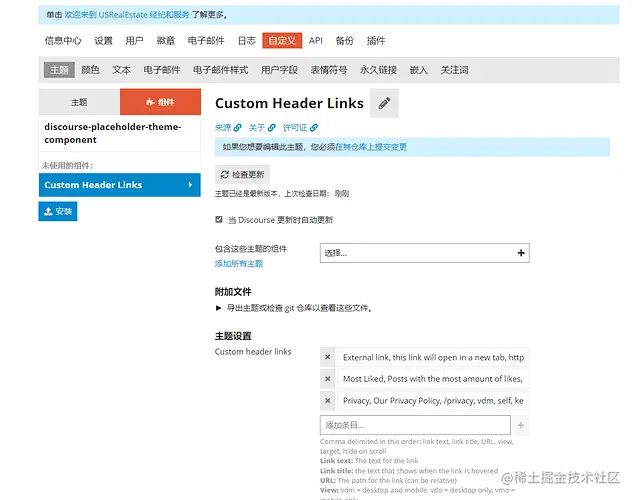Open 备份 backups menu
The image size is (635, 500).
(345, 40)
